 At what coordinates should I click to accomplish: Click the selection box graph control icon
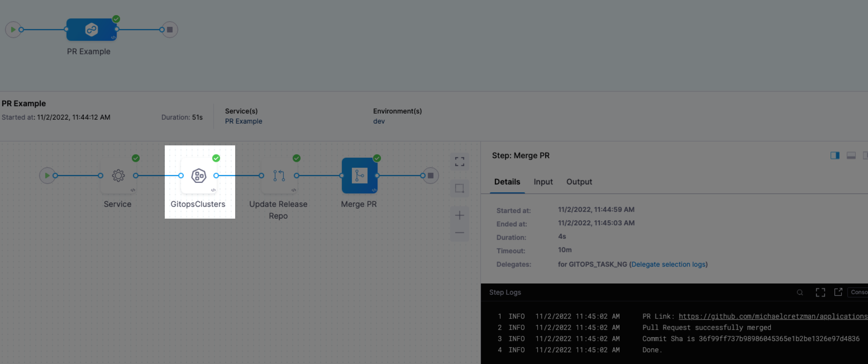click(459, 188)
